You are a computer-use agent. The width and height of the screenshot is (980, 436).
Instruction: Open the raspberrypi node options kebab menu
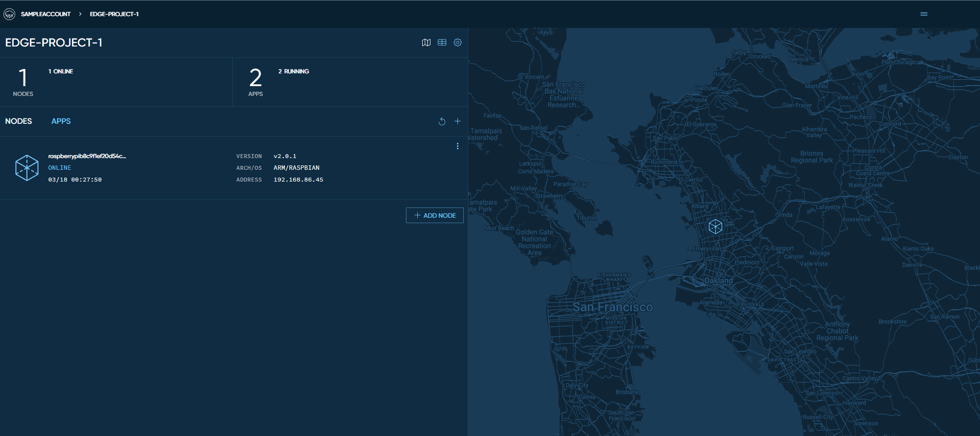457,146
